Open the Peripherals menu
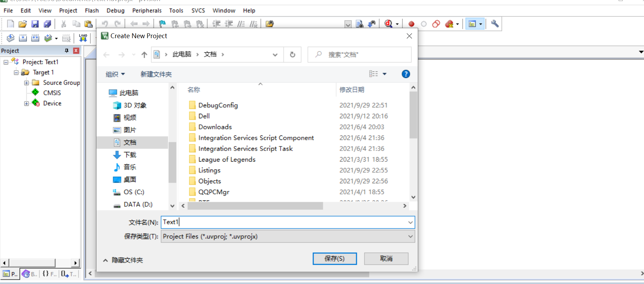Image resolution: width=644 pixels, height=284 pixels. click(x=147, y=10)
